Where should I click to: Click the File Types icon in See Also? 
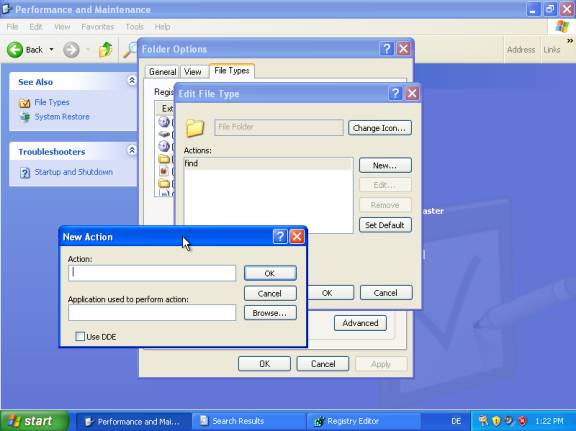(x=25, y=103)
